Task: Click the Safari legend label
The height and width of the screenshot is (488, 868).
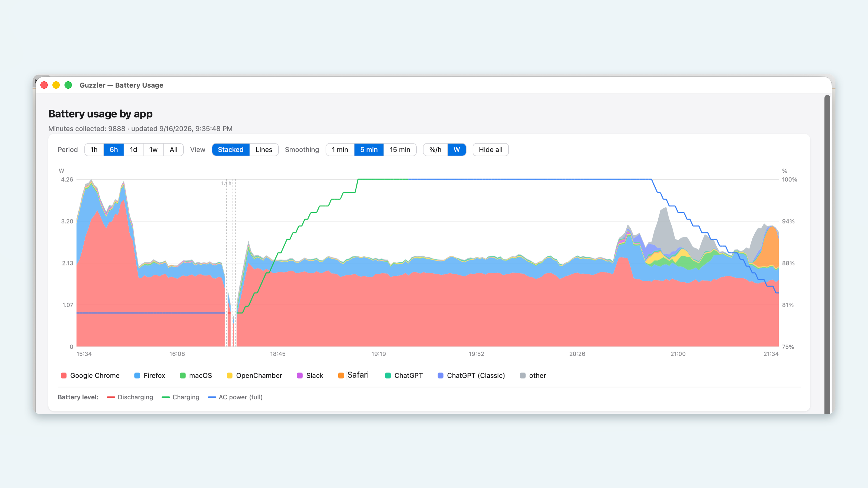Action: tap(358, 375)
